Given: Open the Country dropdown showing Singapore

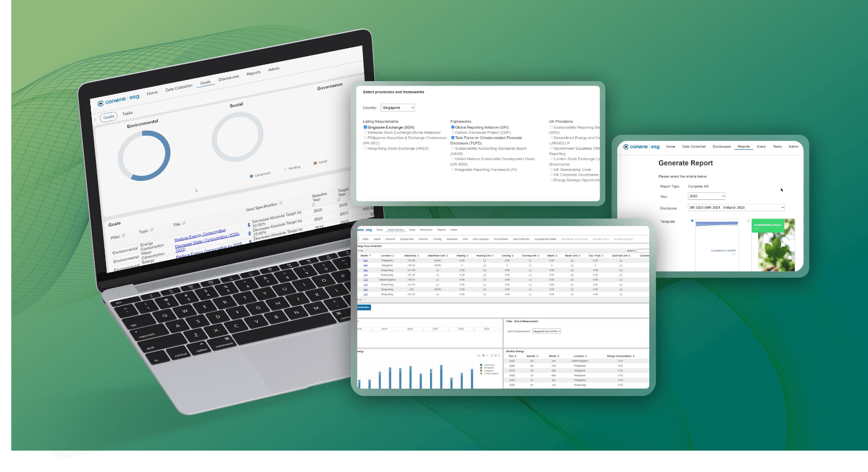Looking at the screenshot, I should point(398,108).
